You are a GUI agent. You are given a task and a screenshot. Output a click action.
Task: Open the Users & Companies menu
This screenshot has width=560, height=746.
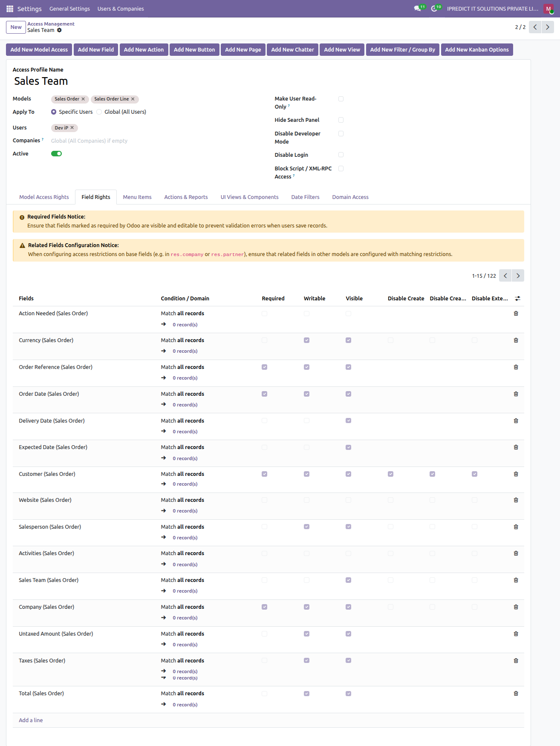(x=121, y=9)
